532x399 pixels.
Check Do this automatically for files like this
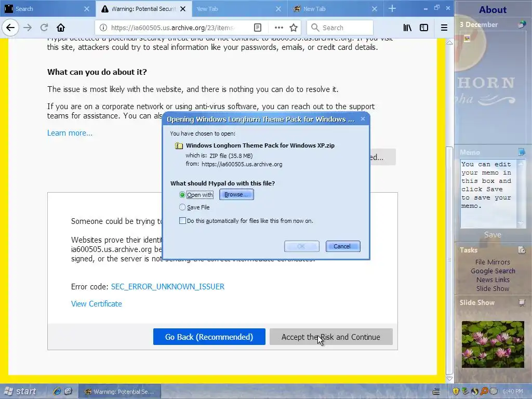click(182, 220)
